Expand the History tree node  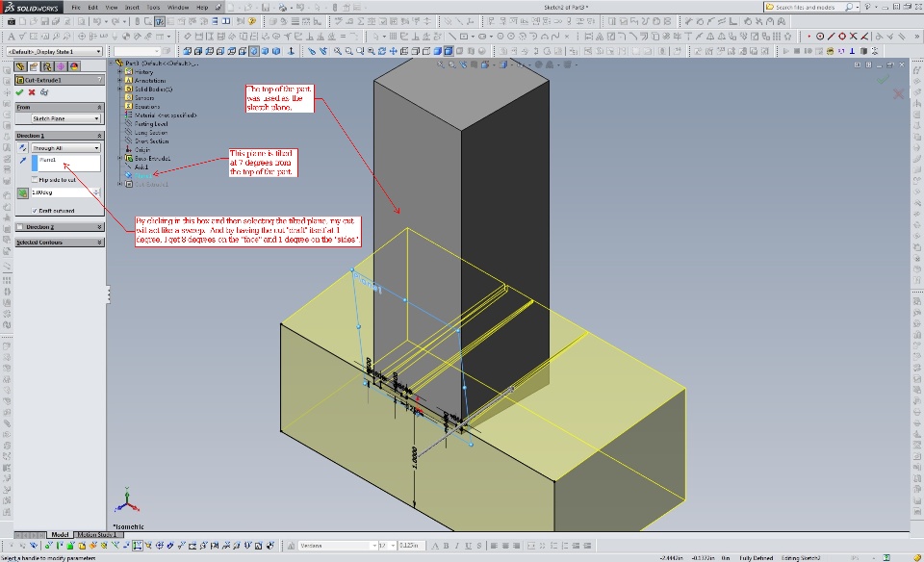(x=120, y=72)
